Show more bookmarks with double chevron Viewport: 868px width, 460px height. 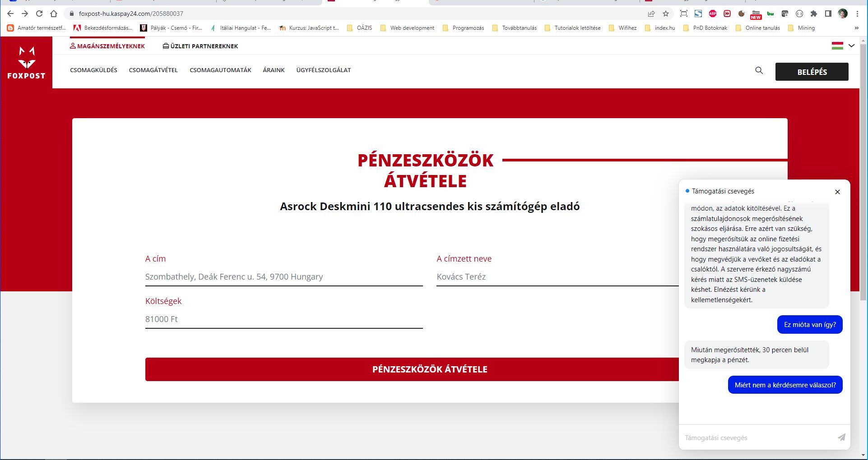point(857,28)
